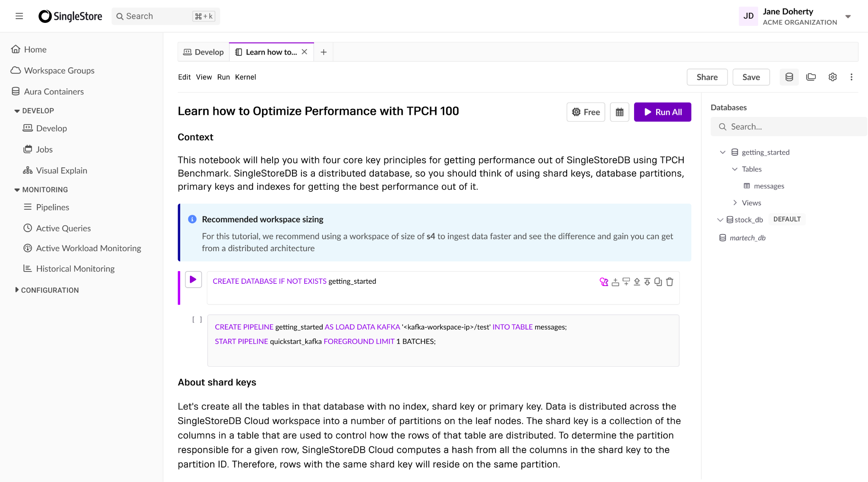Click the CREATE PIPELINE code cell
868x482 pixels.
(443, 341)
